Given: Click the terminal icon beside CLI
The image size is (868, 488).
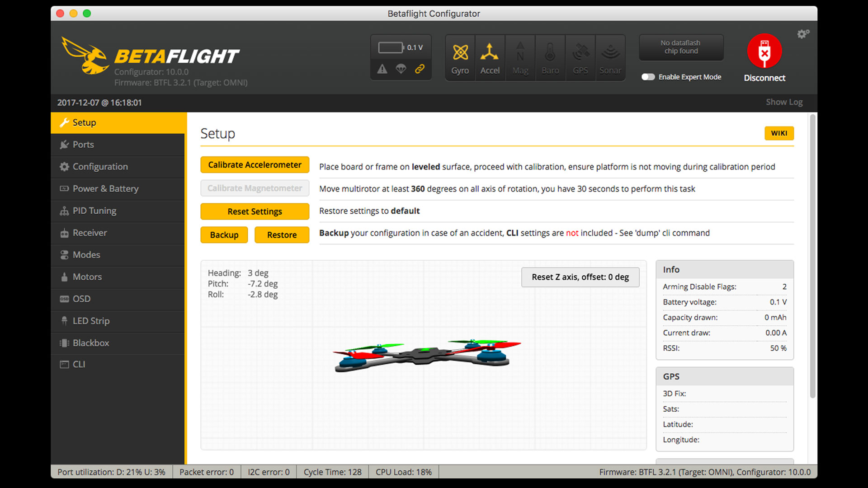Looking at the screenshot, I should click(64, 364).
